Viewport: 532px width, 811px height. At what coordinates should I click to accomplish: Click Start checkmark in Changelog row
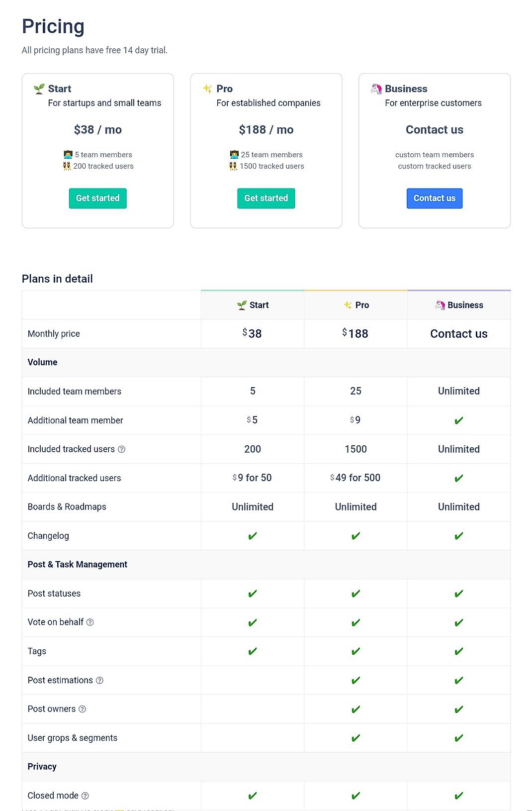pyautogui.click(x=253, y=536)
